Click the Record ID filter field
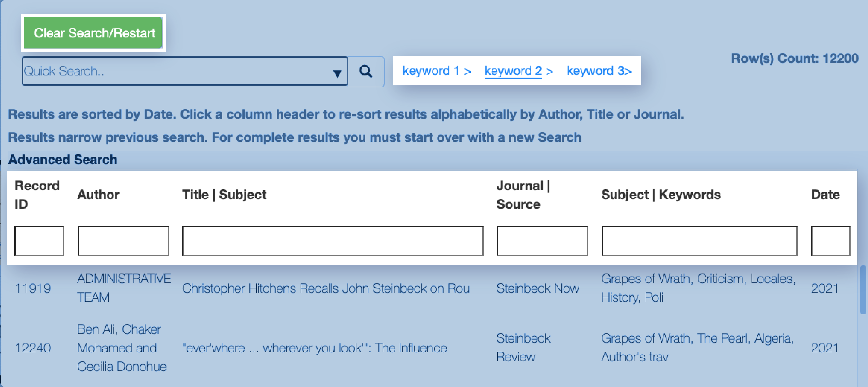This screenshot has height=387, width=868. (39, 241)
